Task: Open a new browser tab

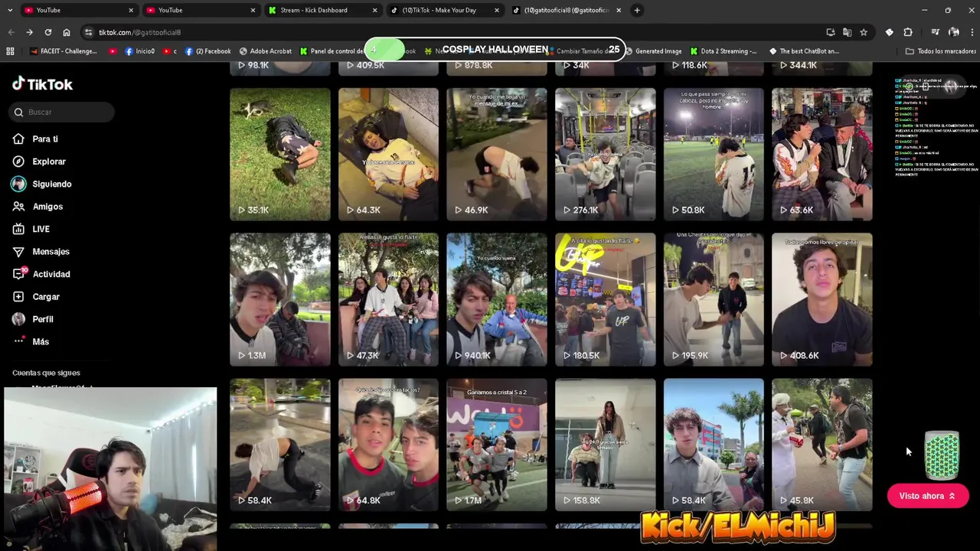Action: click(x=637, y=10)
